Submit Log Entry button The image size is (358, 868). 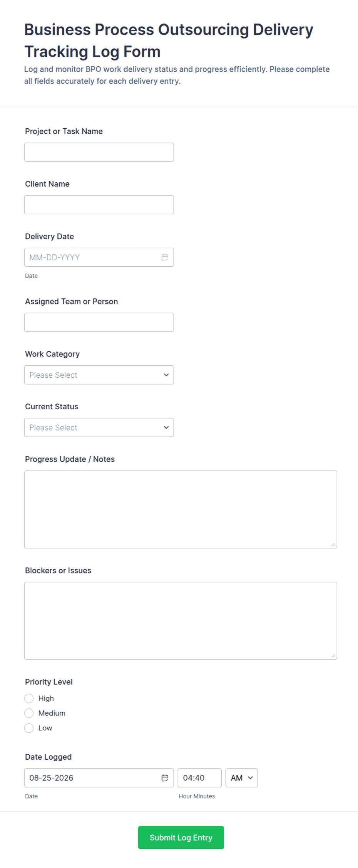[x=181, y=838]
